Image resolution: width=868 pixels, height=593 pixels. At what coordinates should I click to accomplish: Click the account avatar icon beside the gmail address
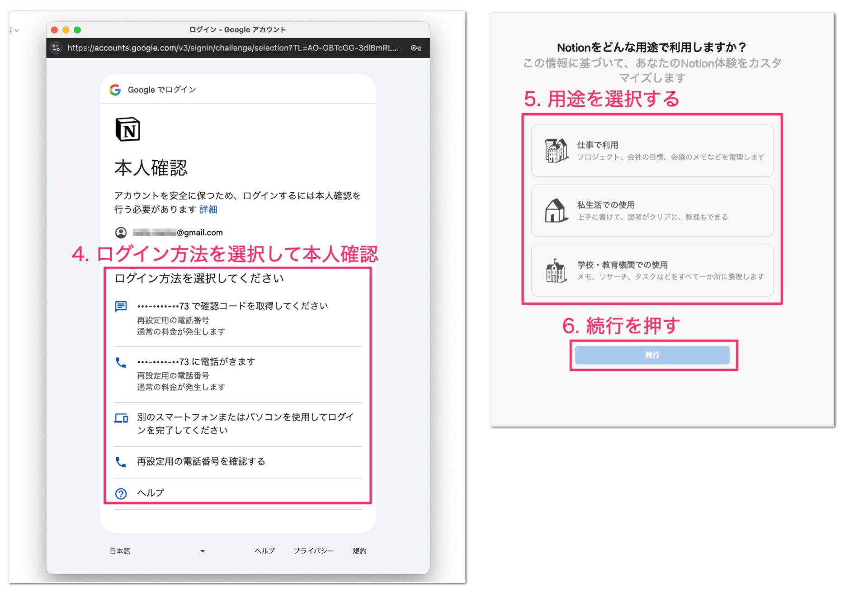pyautogui.click(x=120, y=232)
